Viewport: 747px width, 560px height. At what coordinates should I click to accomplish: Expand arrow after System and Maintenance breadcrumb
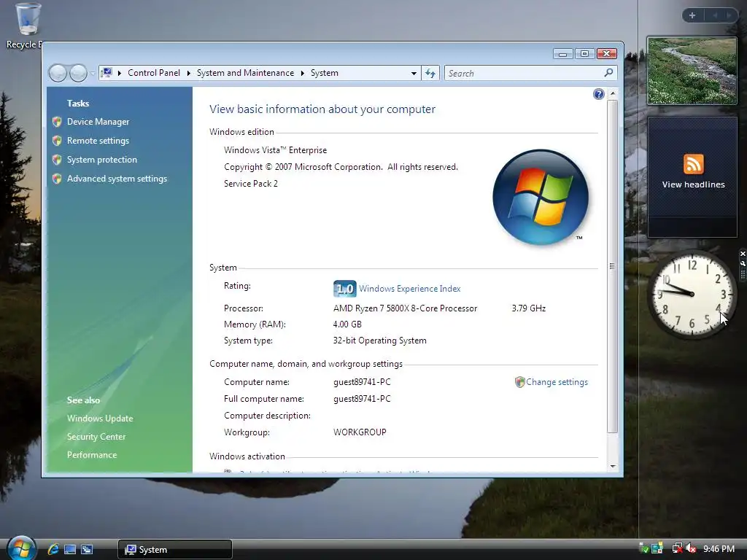[303, 73]
